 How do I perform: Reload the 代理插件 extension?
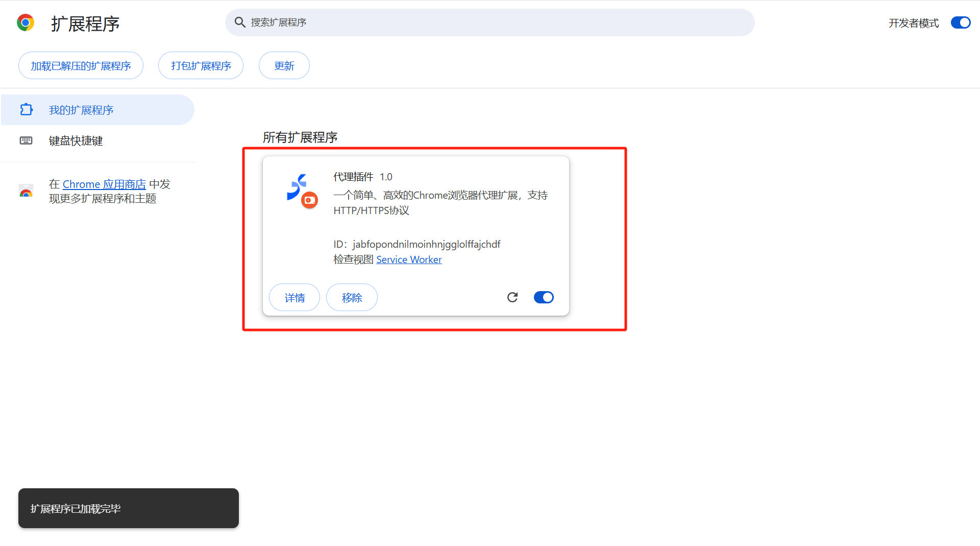click(512, 297)
